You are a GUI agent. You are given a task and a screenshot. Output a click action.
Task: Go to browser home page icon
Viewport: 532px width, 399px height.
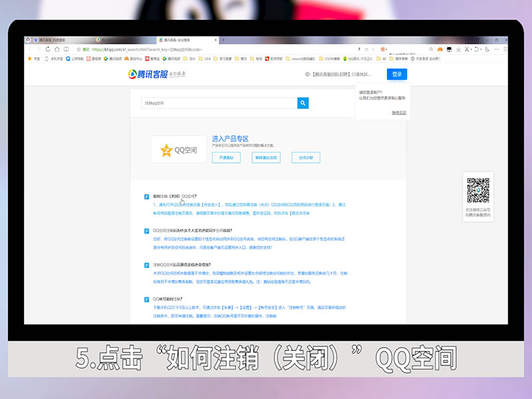tap(57, 49)
